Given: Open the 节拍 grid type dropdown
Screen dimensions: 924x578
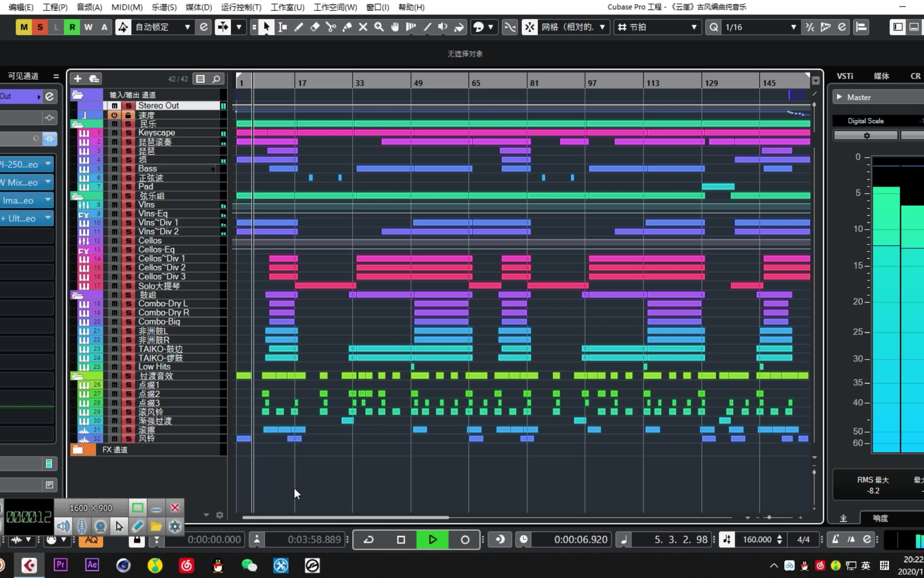Looking at the screenshot, I should 657,27.
